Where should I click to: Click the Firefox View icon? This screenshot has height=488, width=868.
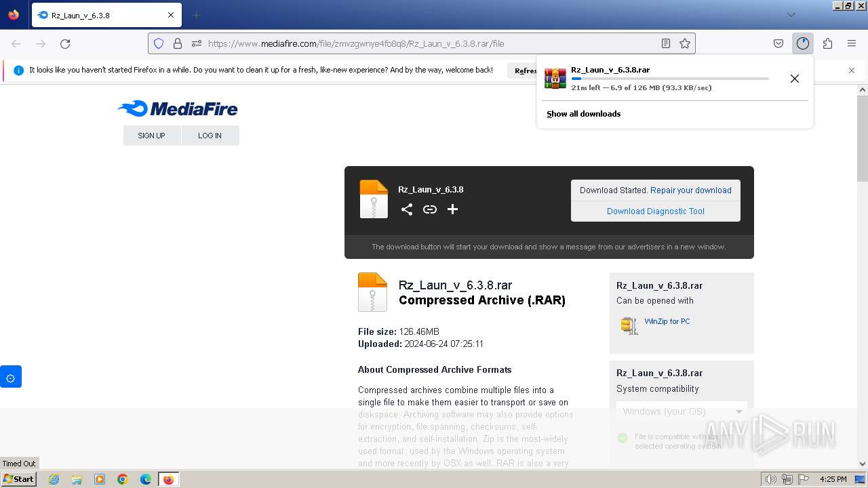[x=14, y=15]
